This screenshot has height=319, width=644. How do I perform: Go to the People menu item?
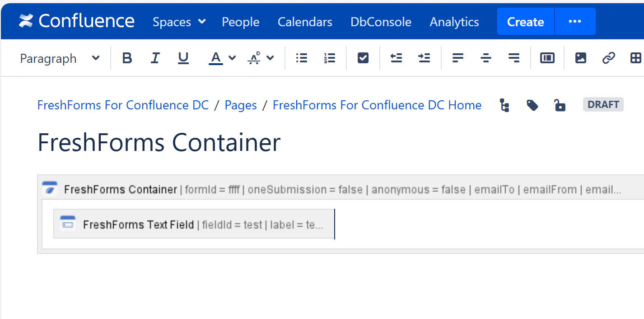(240, 22)
